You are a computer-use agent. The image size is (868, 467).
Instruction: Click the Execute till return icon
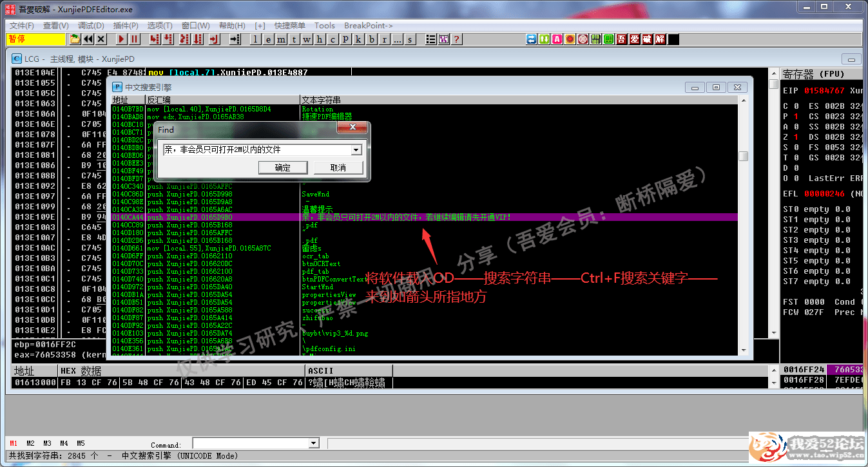tap(215, 39)
